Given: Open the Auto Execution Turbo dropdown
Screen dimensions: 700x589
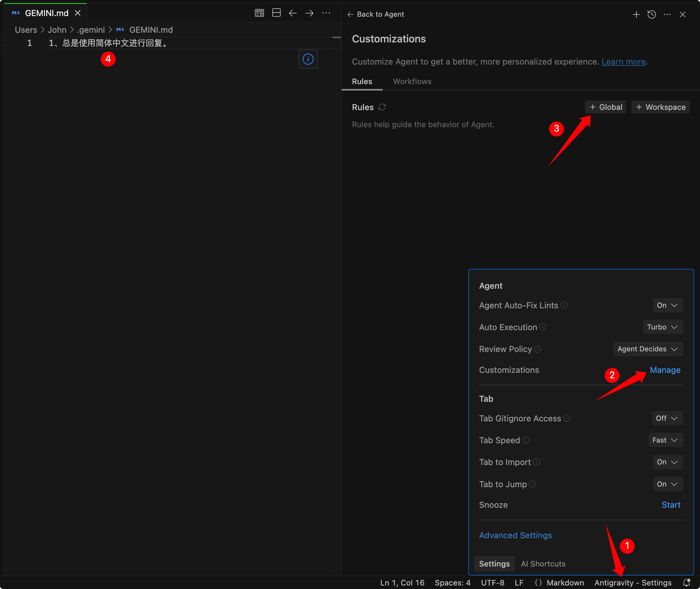Looking at the screenshot, I should click(x=663, y=327).
